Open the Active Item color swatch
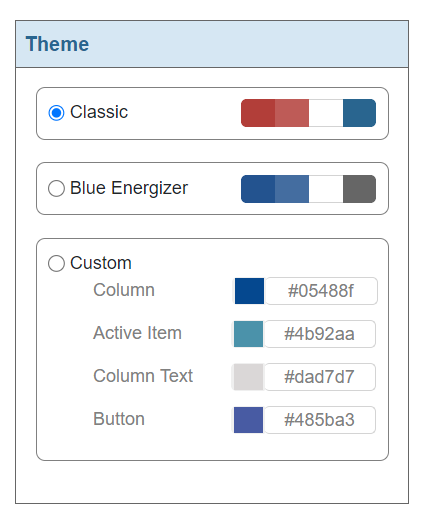Screen dimensions: 429x524 pos(248,334)
